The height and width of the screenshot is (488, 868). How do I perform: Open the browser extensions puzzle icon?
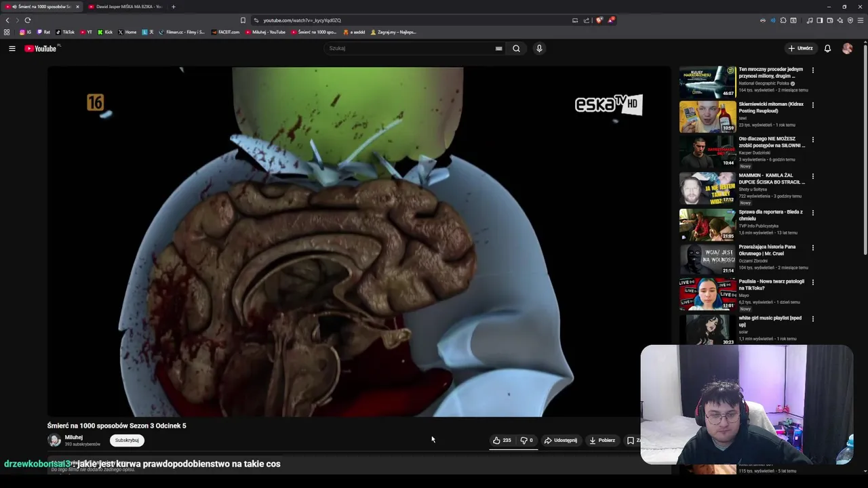tap(783, 20)
